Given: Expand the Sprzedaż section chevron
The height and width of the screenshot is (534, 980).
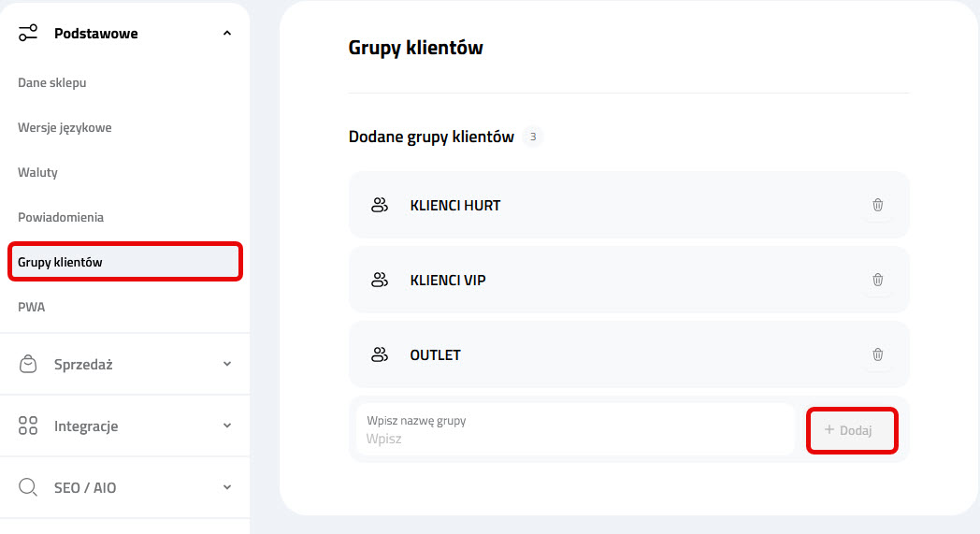Looking at the screenshot, I should coord(227,364).
